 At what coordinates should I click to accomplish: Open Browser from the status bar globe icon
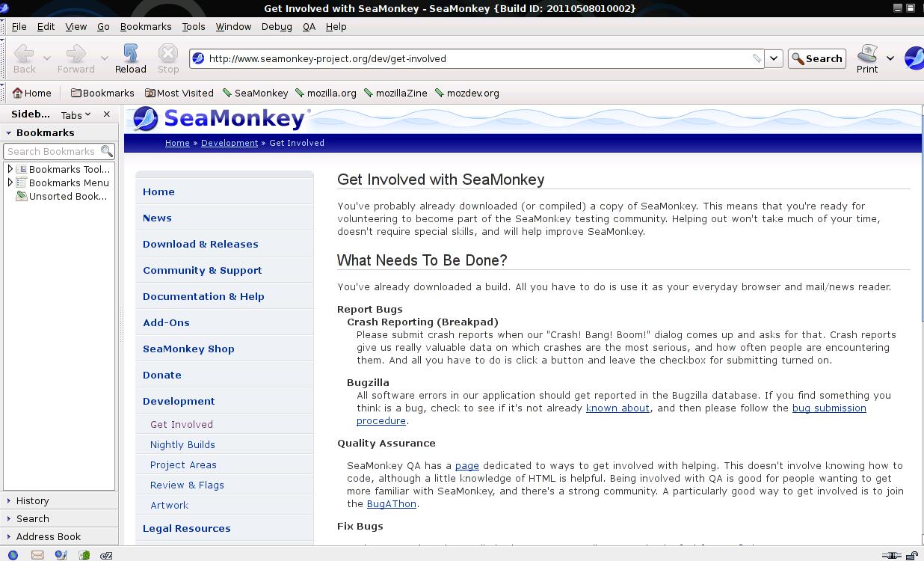point(13,555)
